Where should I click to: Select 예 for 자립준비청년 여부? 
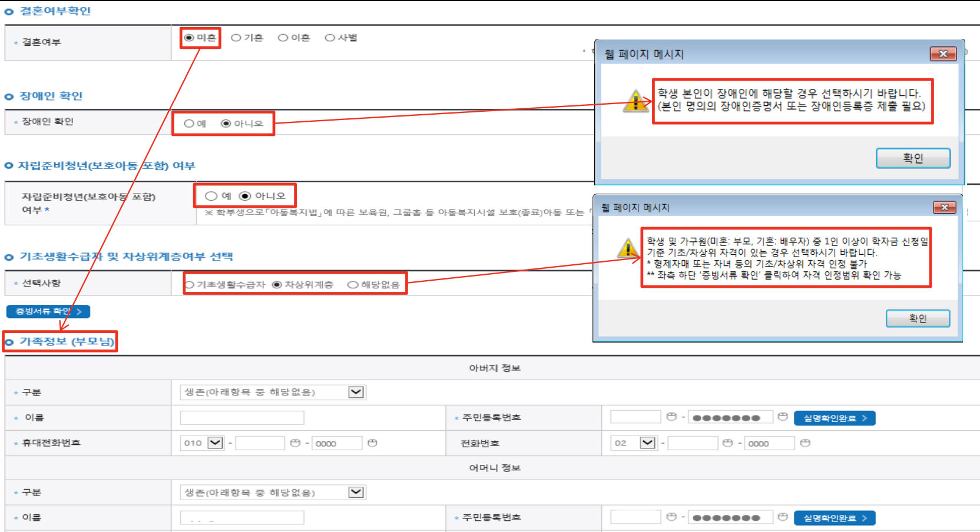(x=210, y=195)
